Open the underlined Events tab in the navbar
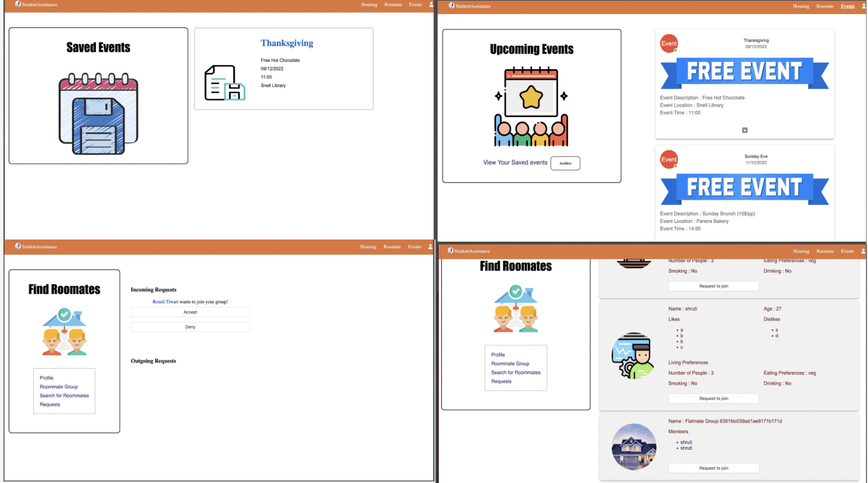Viewport: 868px width, 483px height. 847,6
